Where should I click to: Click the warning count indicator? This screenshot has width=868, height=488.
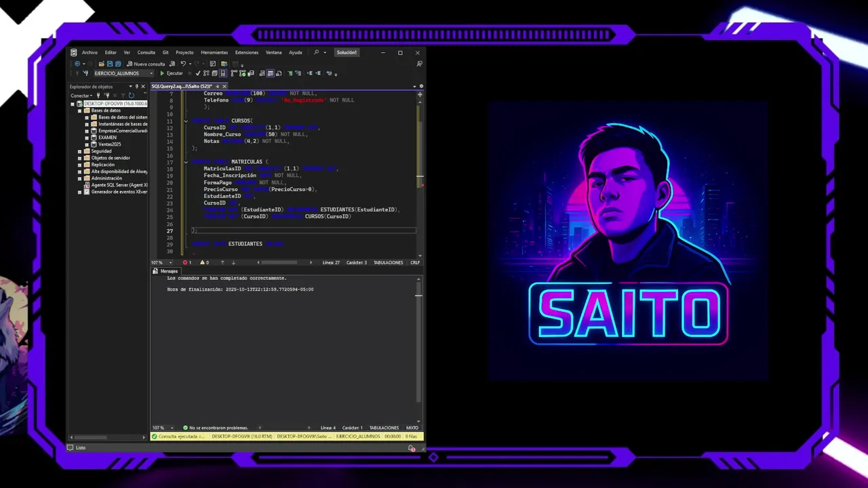coord(204,262)
